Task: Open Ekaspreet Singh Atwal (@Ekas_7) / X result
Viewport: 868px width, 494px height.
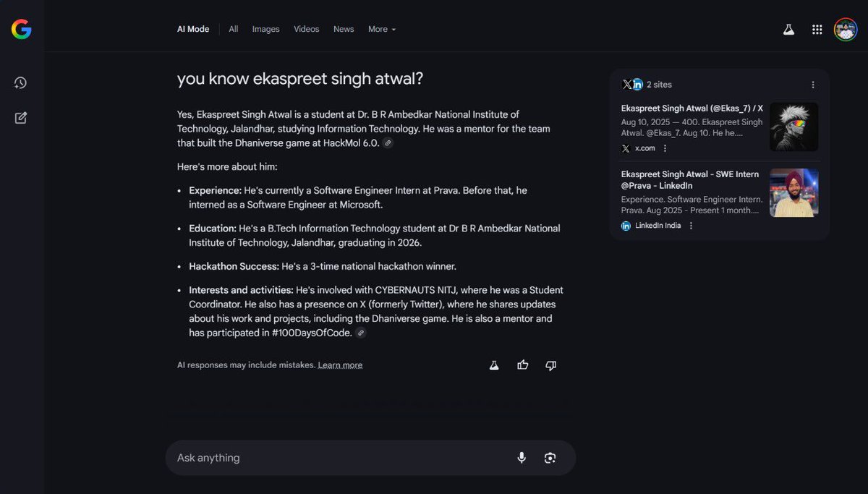Action: point(692,108)
